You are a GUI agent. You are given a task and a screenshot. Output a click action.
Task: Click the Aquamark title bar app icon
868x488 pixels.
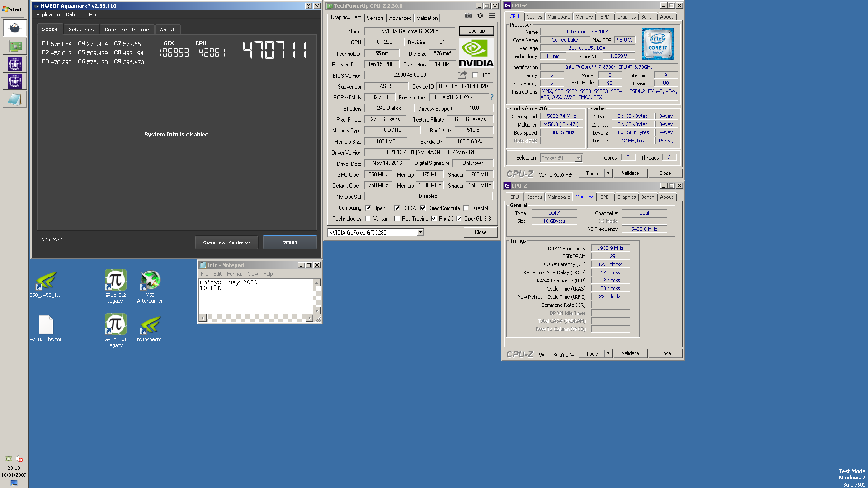[x=36, y=6]
